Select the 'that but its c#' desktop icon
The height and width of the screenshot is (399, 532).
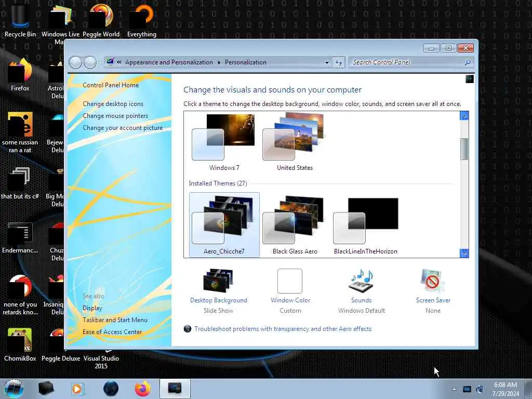[x=20, y=183]
